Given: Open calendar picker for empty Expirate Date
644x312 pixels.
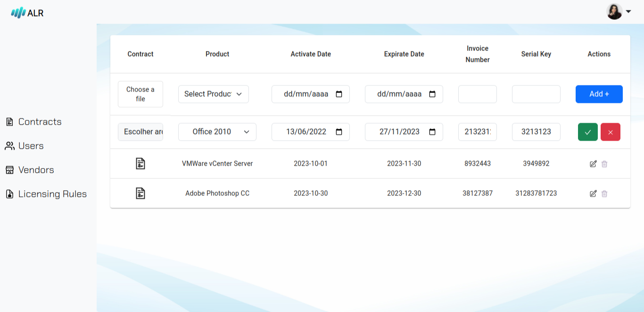Looking at the screenshot, I should pyautogui.click(x=432, y=94).
